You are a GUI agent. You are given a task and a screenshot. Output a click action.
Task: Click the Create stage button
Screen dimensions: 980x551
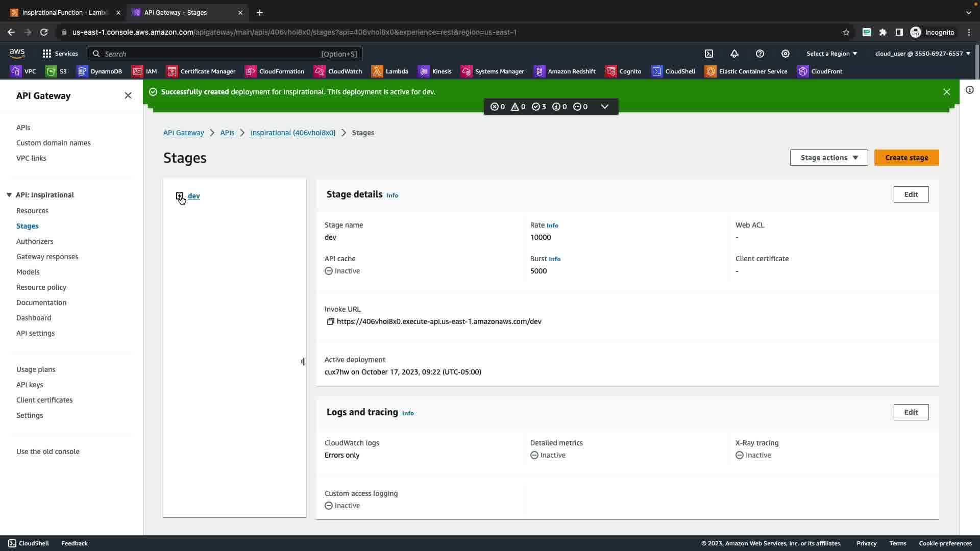[906, 158]
